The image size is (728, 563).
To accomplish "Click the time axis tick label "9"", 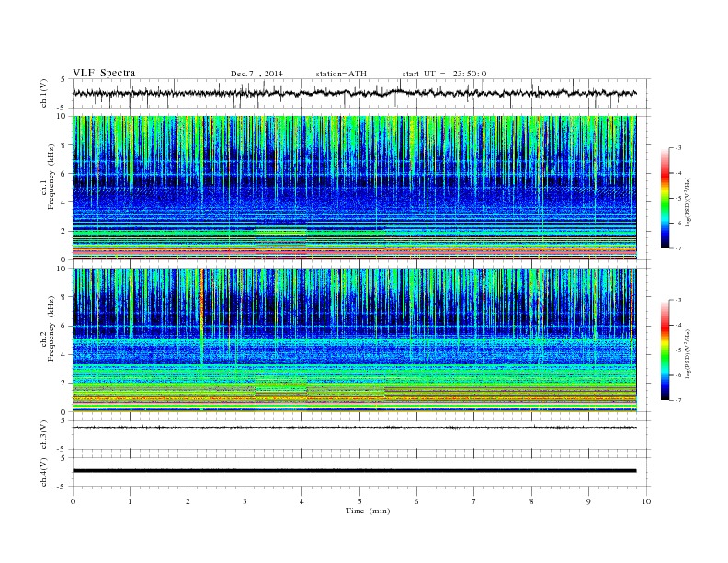I will 588,501.
